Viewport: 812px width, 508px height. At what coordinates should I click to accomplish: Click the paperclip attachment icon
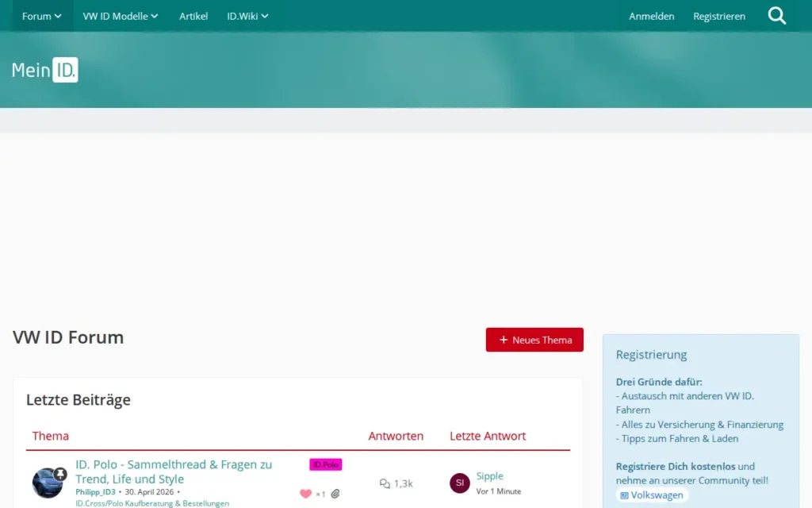335,494
